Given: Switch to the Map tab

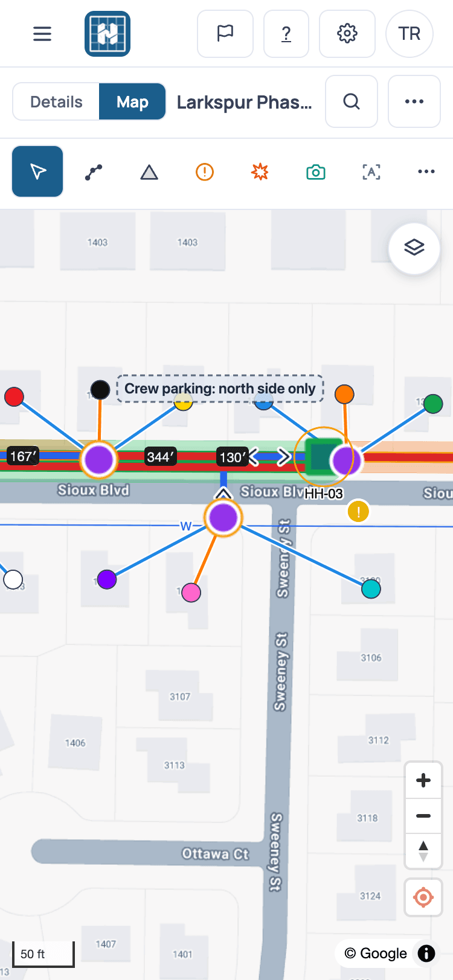Looking at the screenshot, I should click(132, 101).
